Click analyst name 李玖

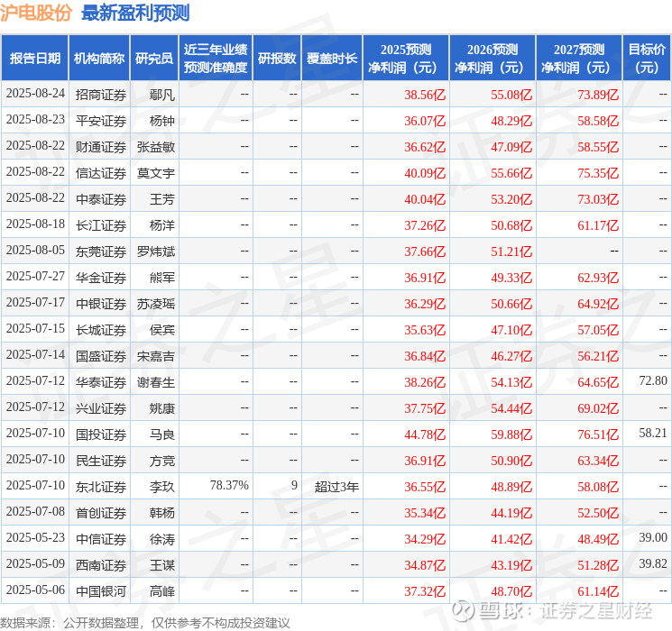[x=162, y=487]
